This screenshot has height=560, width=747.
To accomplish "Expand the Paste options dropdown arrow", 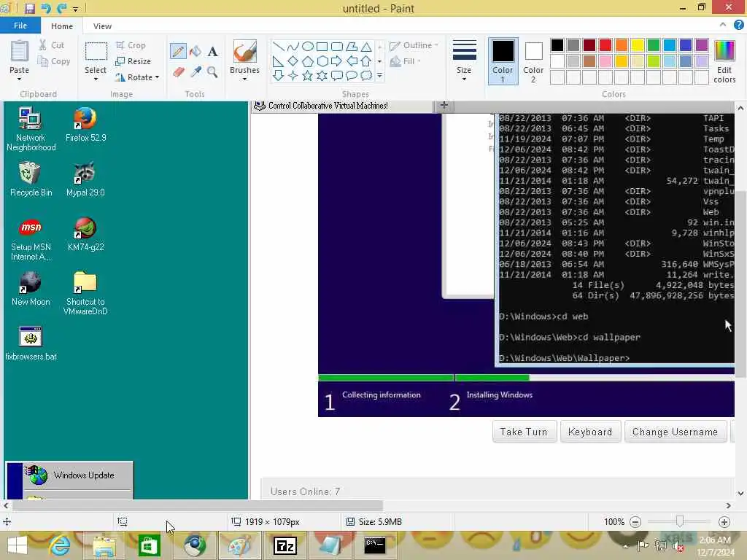I will [x=19, y=79].
